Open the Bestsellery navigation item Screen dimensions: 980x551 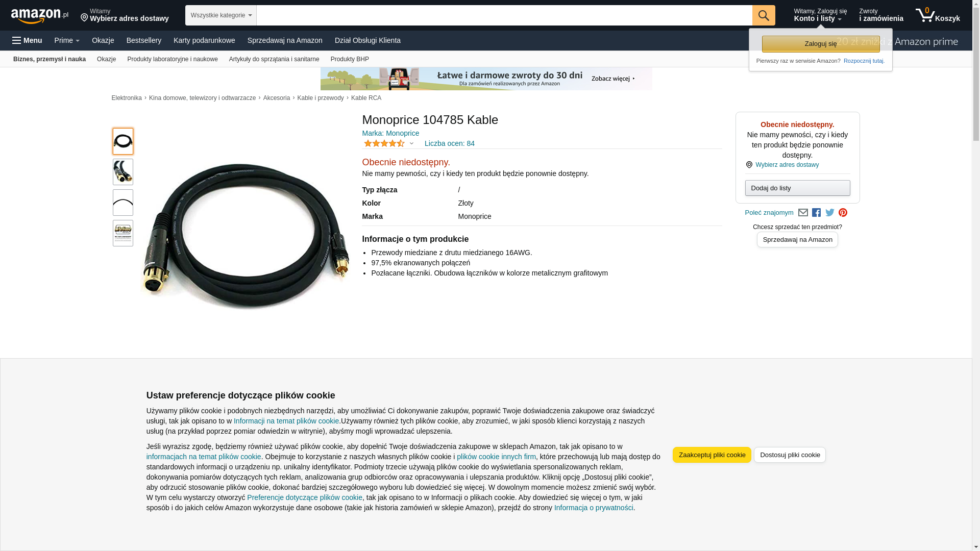(144, 40)
